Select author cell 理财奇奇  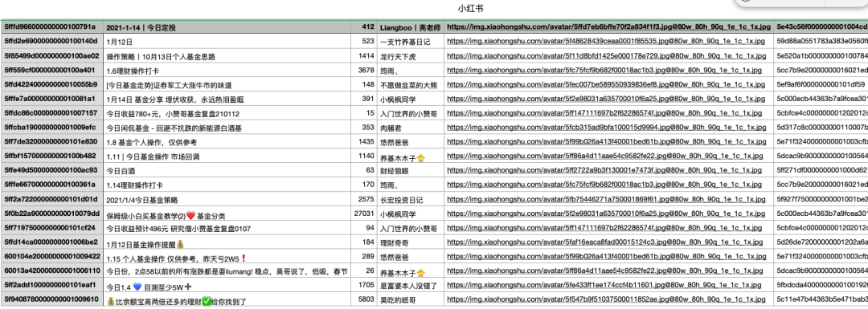point(411,242)
